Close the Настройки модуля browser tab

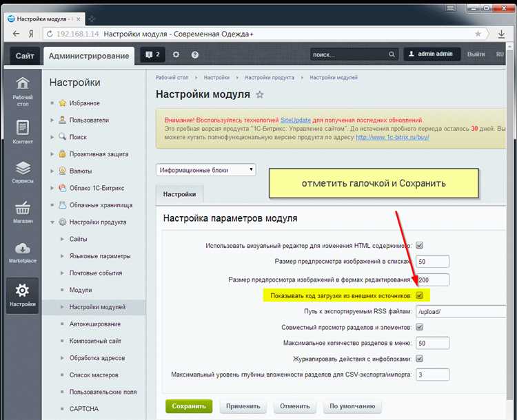click(x=78, y=19)
